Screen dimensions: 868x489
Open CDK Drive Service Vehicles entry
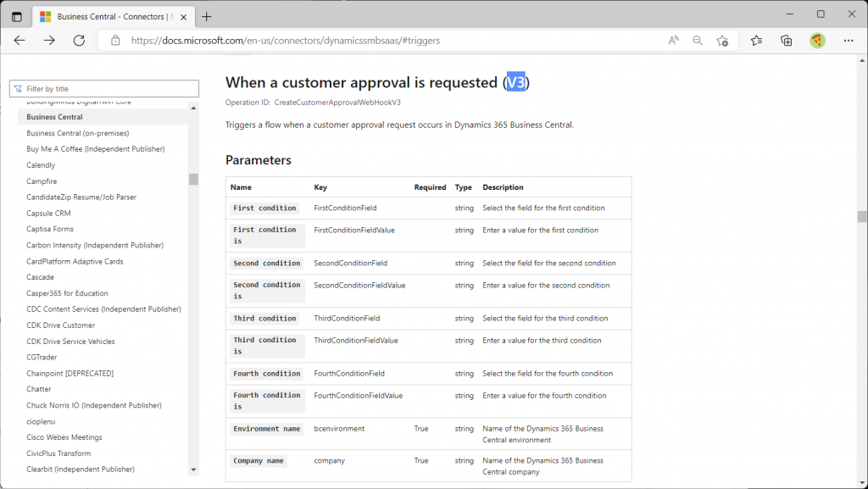pos(71,342)
